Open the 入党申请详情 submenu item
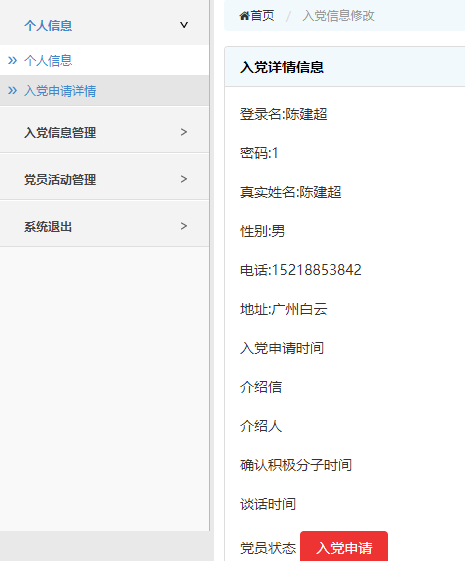Viewport: 465px width, 561px height. tap(60, 91)
